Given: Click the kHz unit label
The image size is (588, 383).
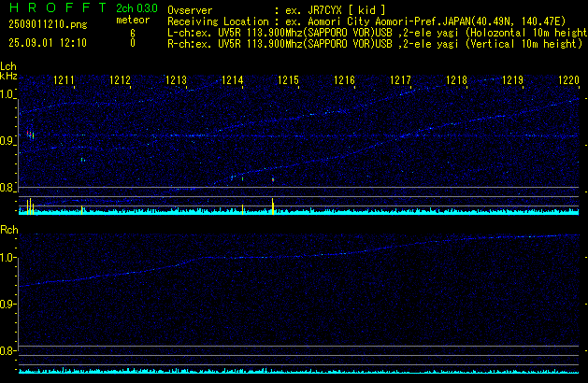Looking at the screenshot, I should (8, 76).
